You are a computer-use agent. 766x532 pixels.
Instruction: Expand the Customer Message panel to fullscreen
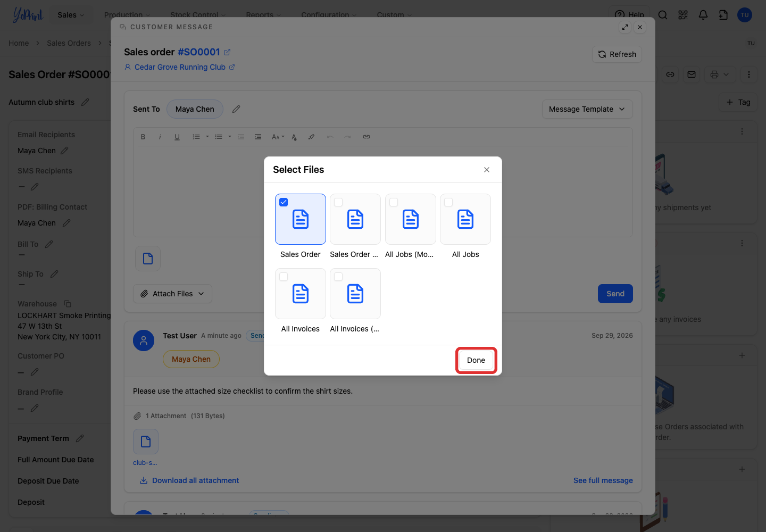(625, 27)
